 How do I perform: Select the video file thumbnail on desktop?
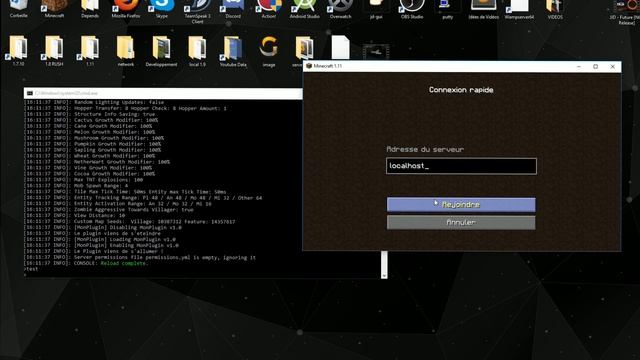[x=376, y=52]
